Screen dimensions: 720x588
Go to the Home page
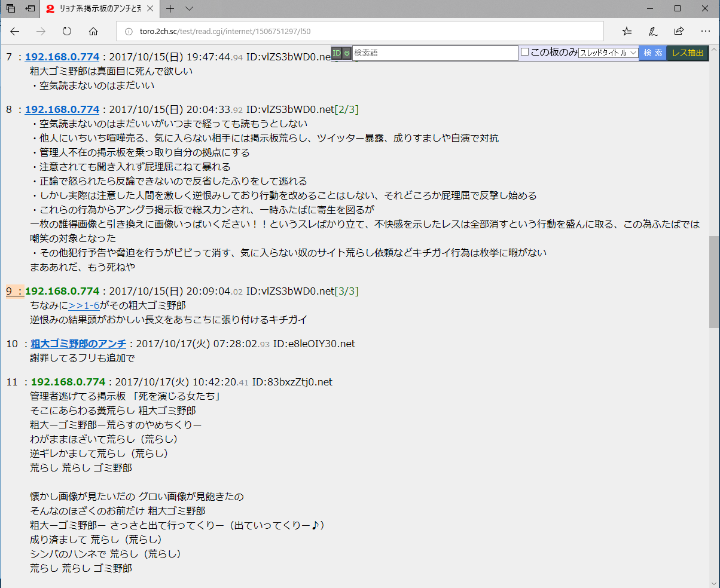93,31
